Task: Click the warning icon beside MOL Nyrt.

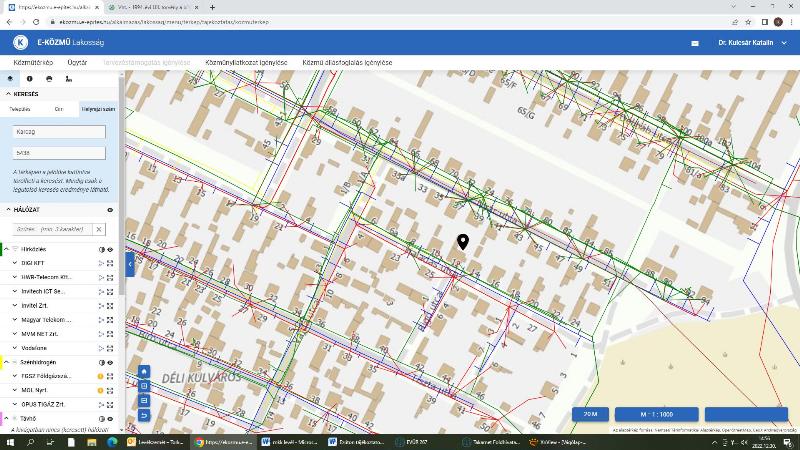Action: pos(100,390)
